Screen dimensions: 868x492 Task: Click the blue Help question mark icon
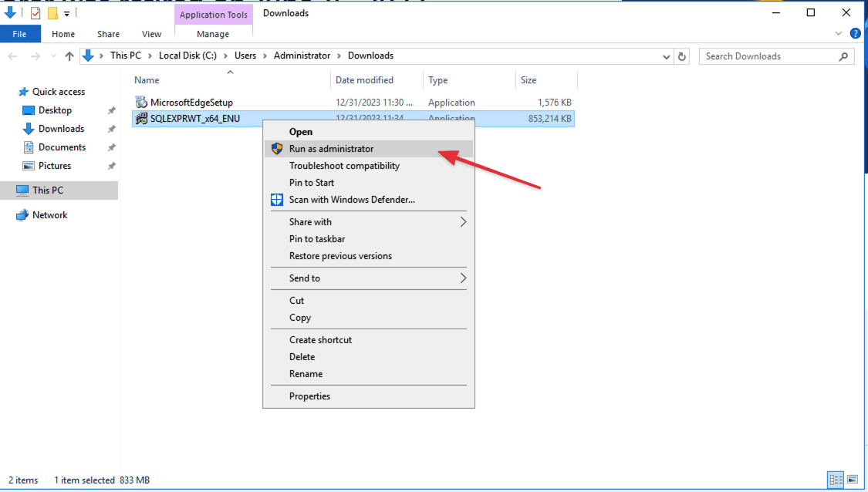tap(855, 34)
